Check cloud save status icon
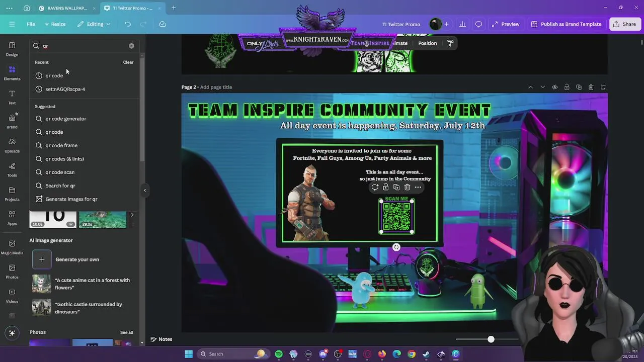Viewport: 644px width, 362px height. pos(163,24)
